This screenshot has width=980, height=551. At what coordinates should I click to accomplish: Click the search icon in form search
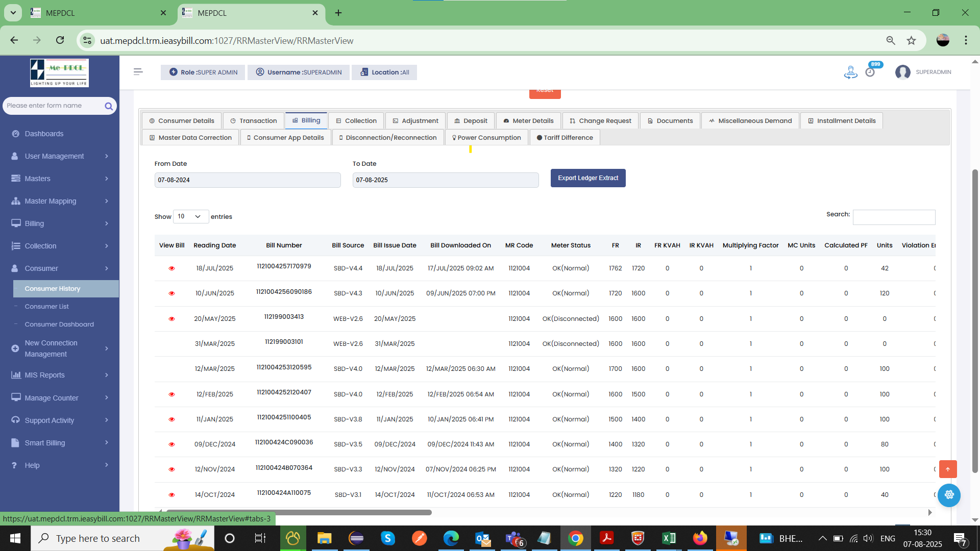pyautogui.click(x=109, y=106)
